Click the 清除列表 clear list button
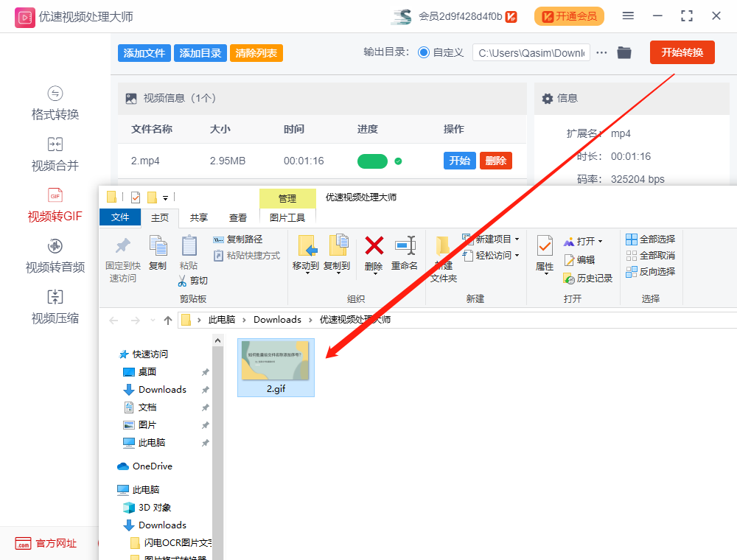This screenshot has width=737, height=560. tap(256, 53)
